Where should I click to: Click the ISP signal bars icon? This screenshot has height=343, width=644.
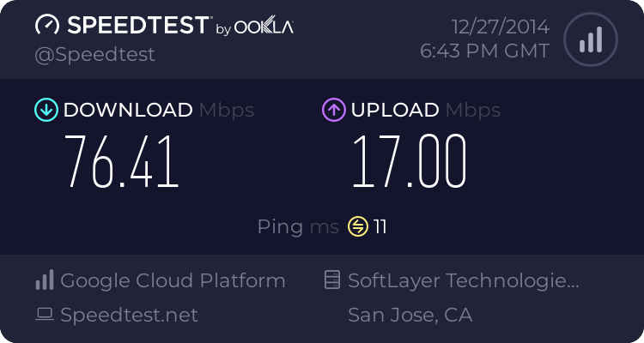(x=45, y=280)
